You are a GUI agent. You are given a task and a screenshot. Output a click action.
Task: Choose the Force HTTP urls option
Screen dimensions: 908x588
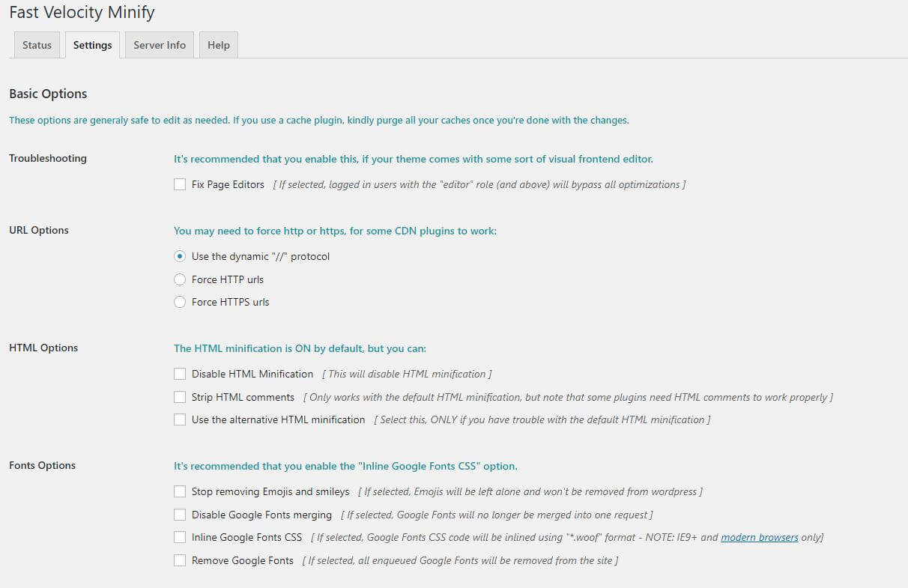coord(180,279)
